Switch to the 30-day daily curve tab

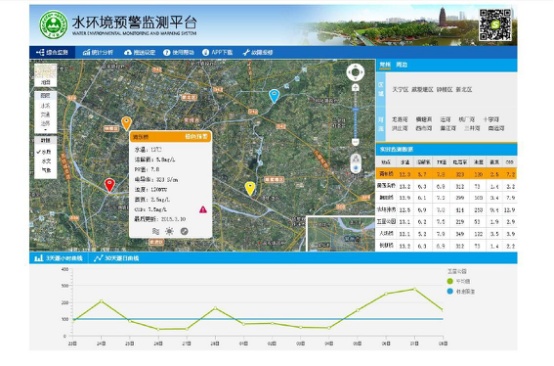tap(117, 258)
